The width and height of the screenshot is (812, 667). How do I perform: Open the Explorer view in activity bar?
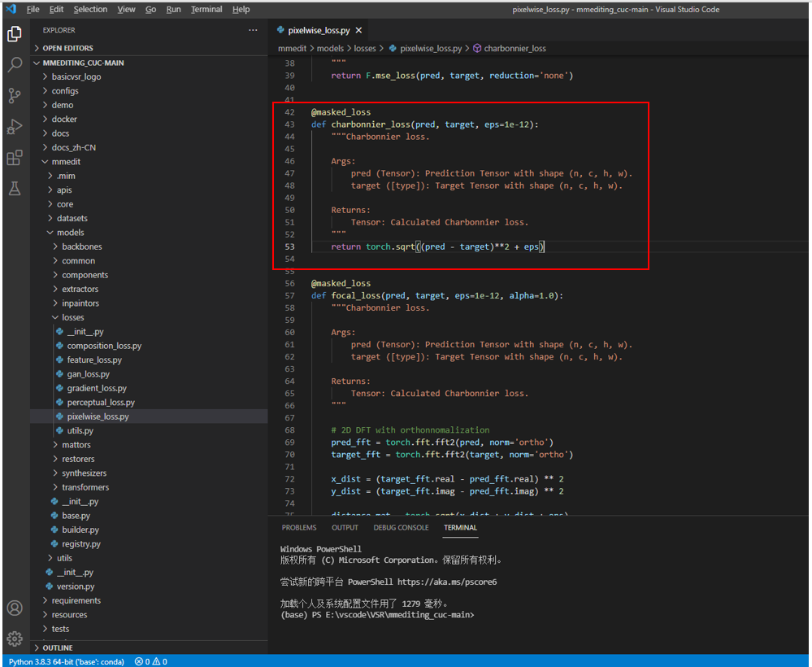(x=15, y=33)
